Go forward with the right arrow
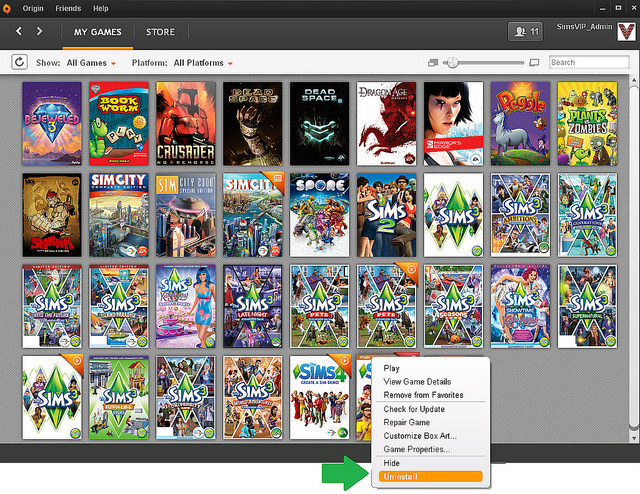The width and height of the screenshot is (640, 494). pyautogui.click(x=40, y=31)
